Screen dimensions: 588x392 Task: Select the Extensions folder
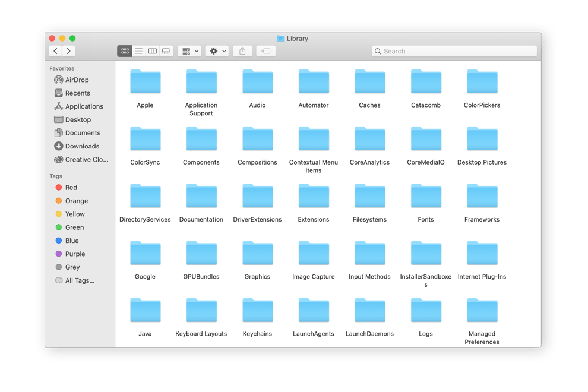(x=314, y=203)
